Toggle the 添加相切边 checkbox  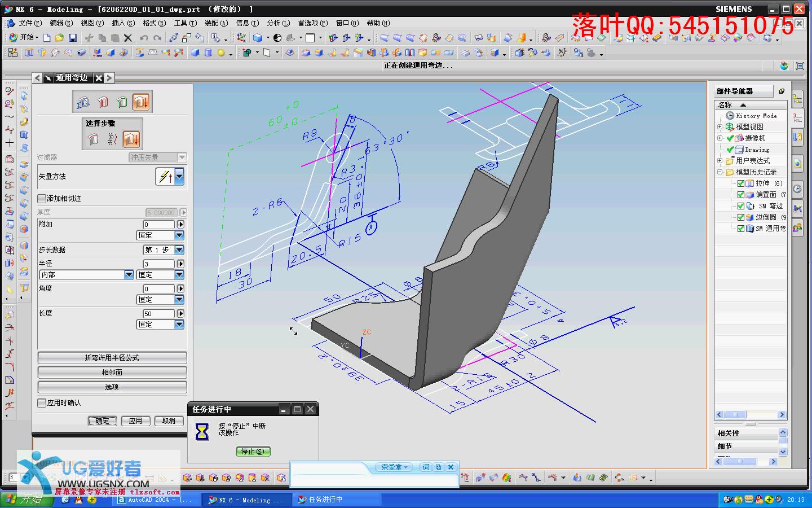point(42,199)
